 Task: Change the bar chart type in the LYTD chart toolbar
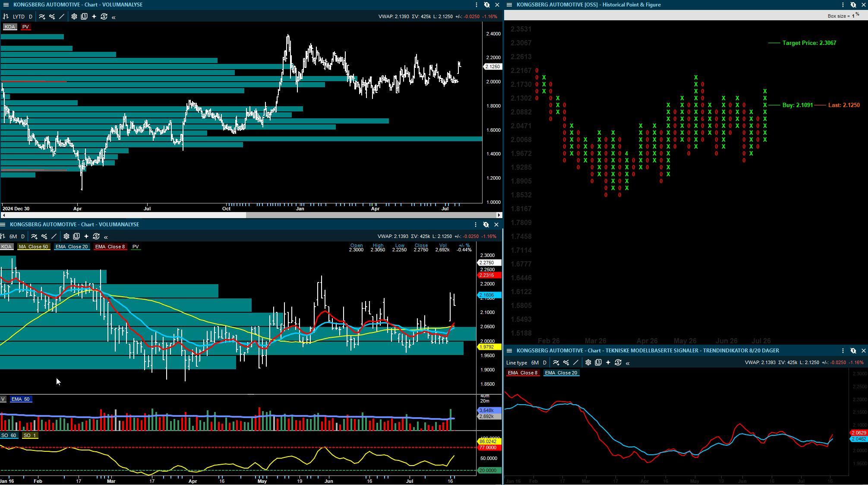pos(6,16)
